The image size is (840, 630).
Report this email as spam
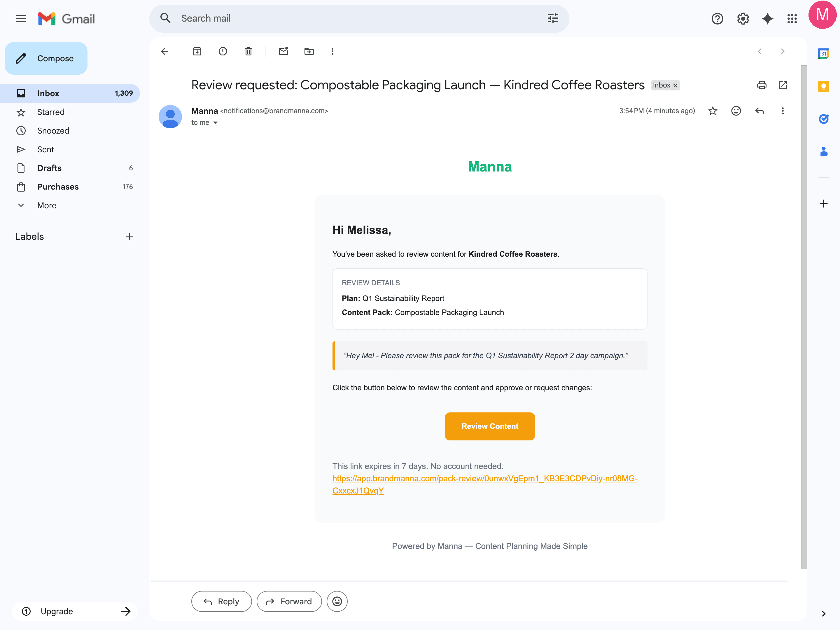tap(223, 51)
